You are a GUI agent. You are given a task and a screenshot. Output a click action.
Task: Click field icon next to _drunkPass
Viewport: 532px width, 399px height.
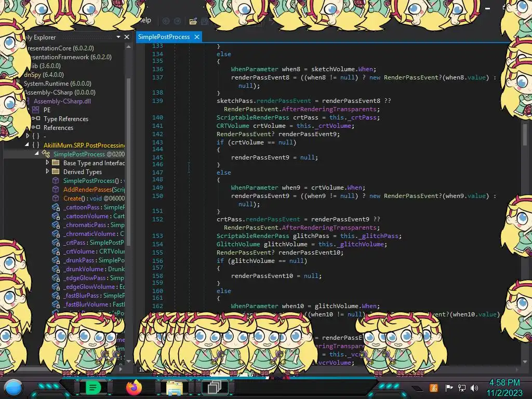coord(56,260)
